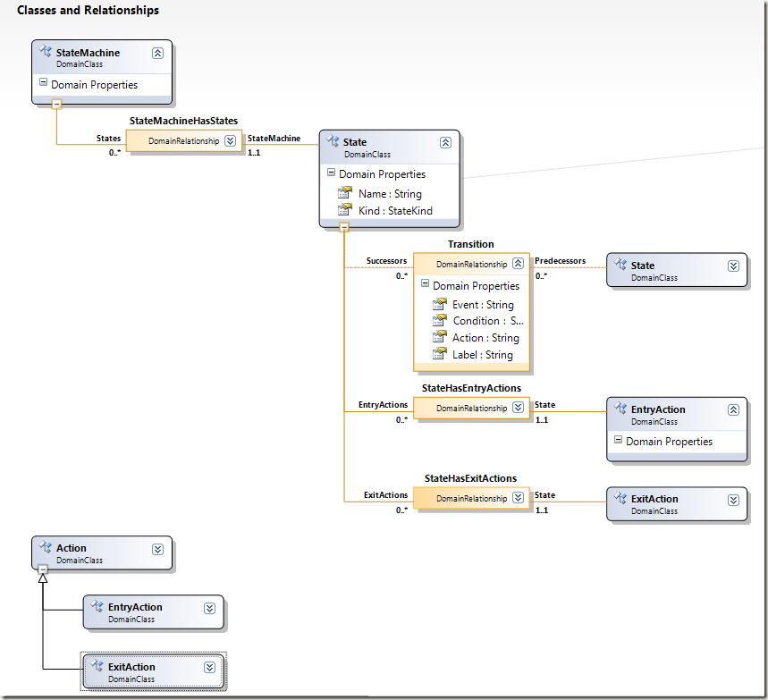Collapse the subtree node below State class
The width and height of the screenshot is (768, 700).
[x=344, y=227]
